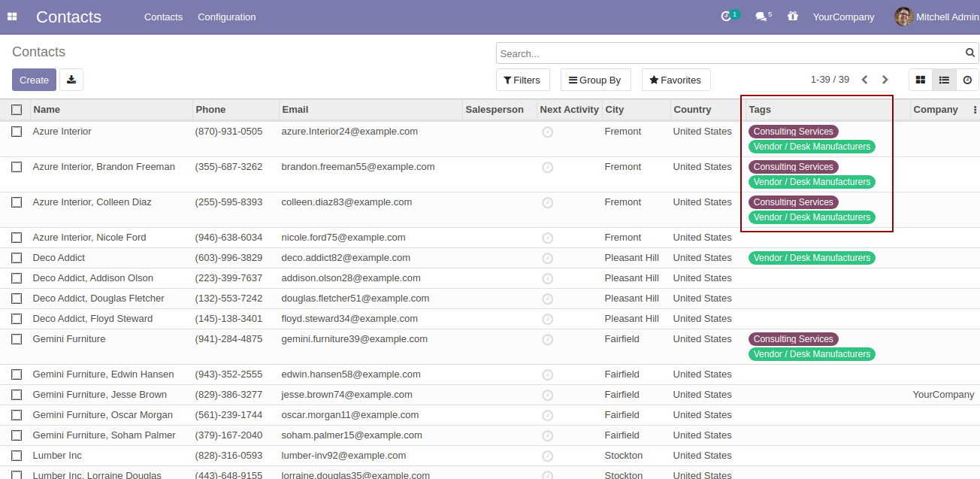Click phone (603)-996-3829
980x479 pixels.
pyautogui.click(x=228, y=258)
